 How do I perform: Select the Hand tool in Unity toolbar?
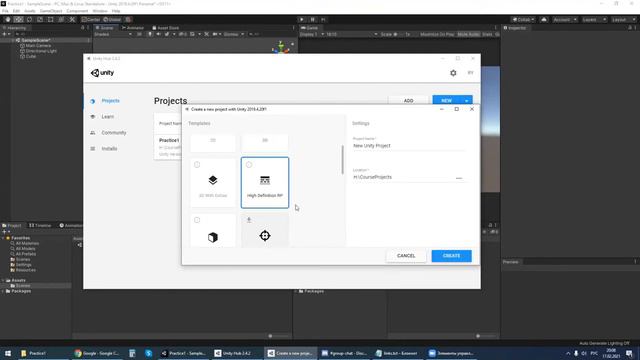click(8, 20)
